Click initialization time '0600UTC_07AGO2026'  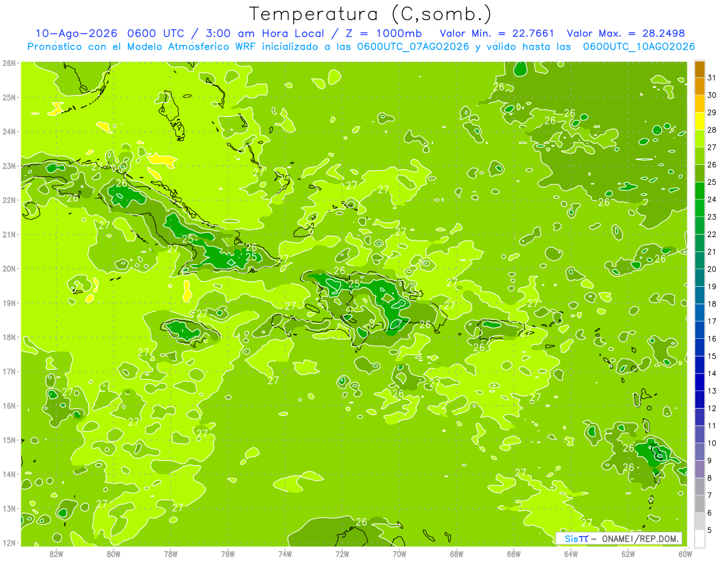(x=413, y=47)
